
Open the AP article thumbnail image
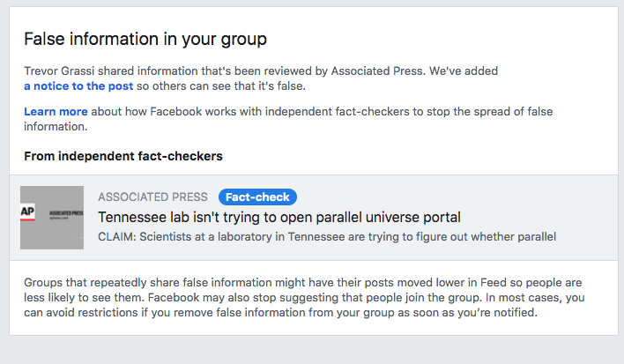tap(52, 218)
